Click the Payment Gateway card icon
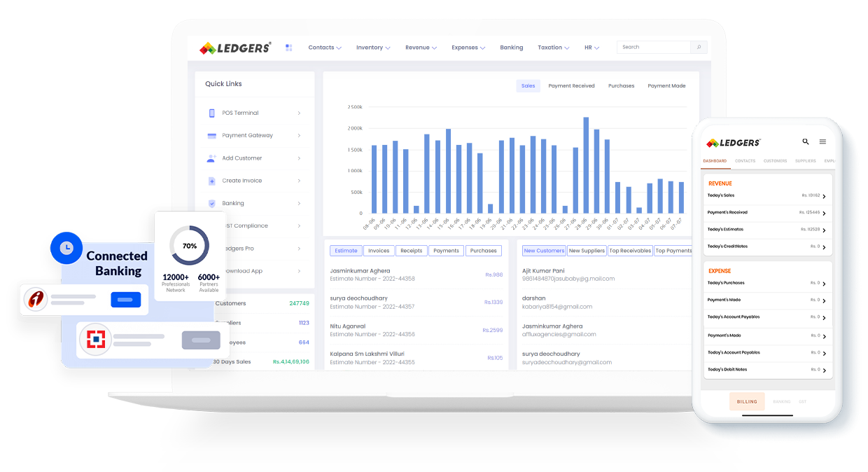The height and width of the screenshot is (472, 868). pos(211,135)
